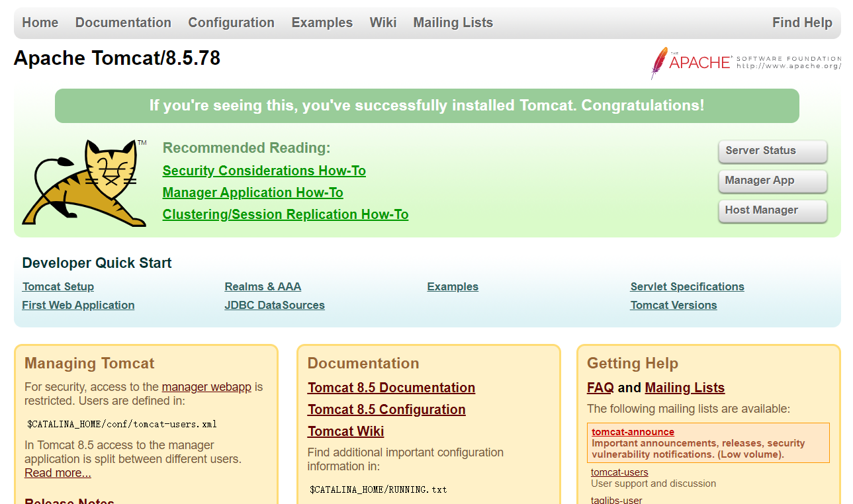Click $CATALINA_HOME/conf/tomcat-users.xml path text
Viewport: 853px width, 504px height.
click(122, 424)
